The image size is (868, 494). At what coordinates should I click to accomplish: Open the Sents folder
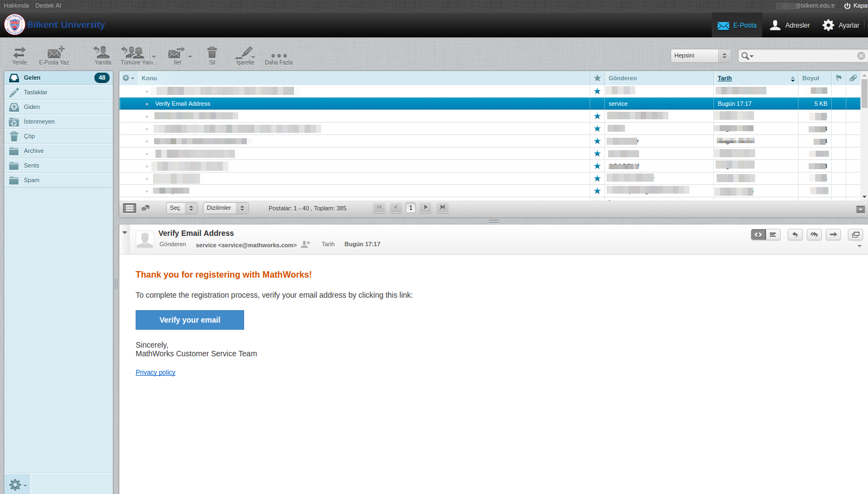pos(59,165)
